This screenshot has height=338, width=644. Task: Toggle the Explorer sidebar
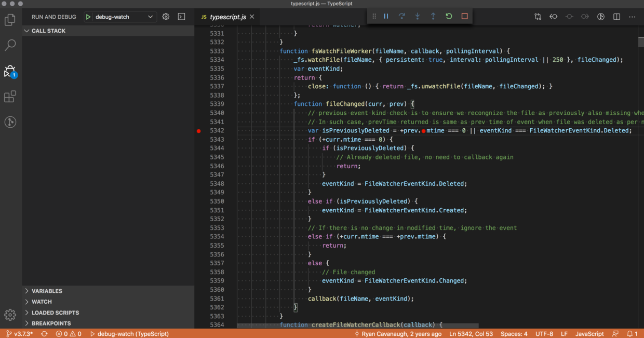point(10,19)
